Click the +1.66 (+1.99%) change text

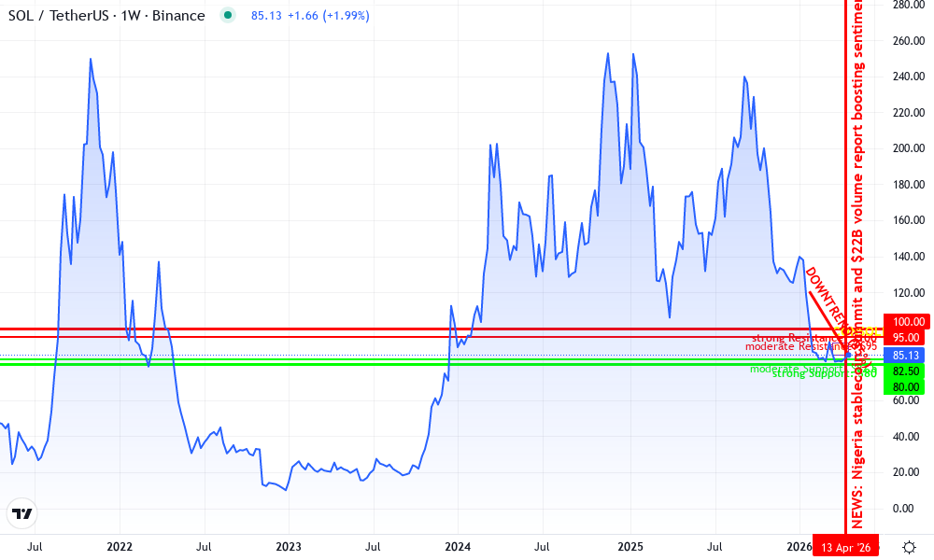tap(328, 16)
